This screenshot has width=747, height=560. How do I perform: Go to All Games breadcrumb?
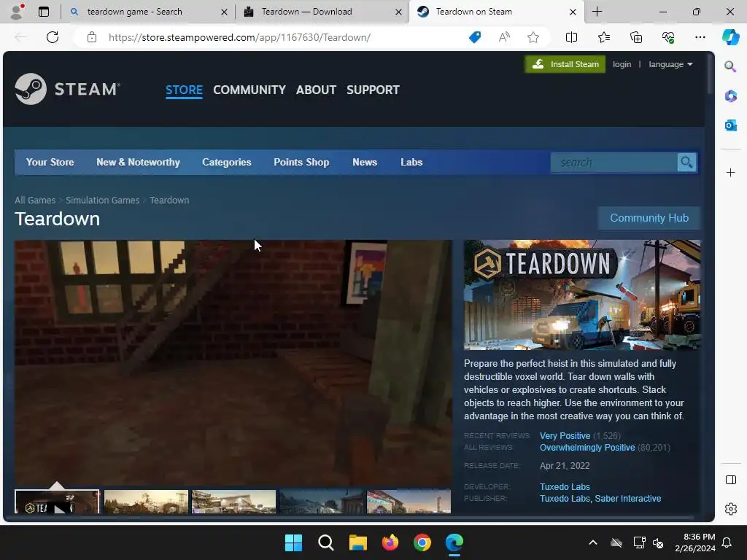35,201
